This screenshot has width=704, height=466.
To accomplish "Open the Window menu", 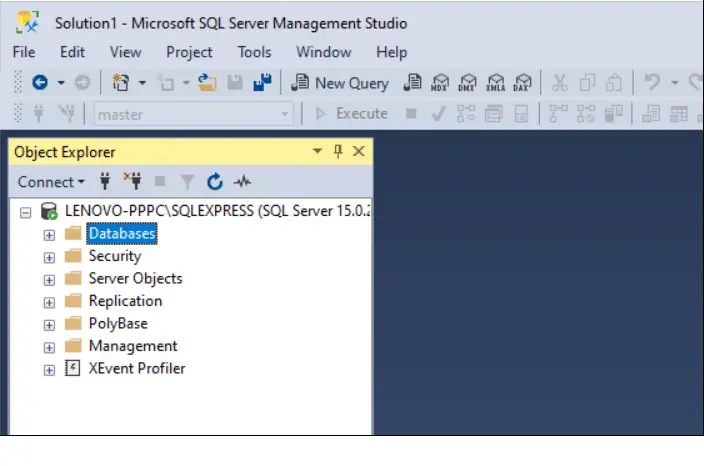I will pyautogui.click(x=323, y=52).
